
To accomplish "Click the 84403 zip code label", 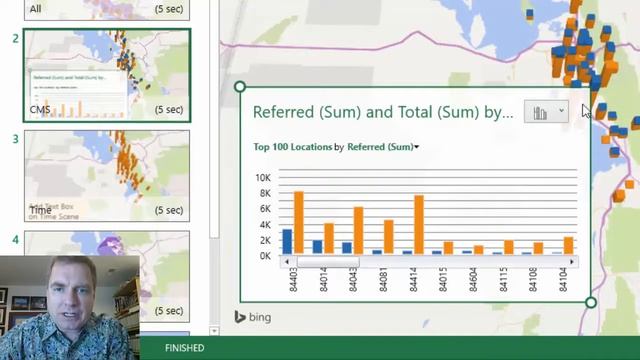I will (x=293, y=280).
